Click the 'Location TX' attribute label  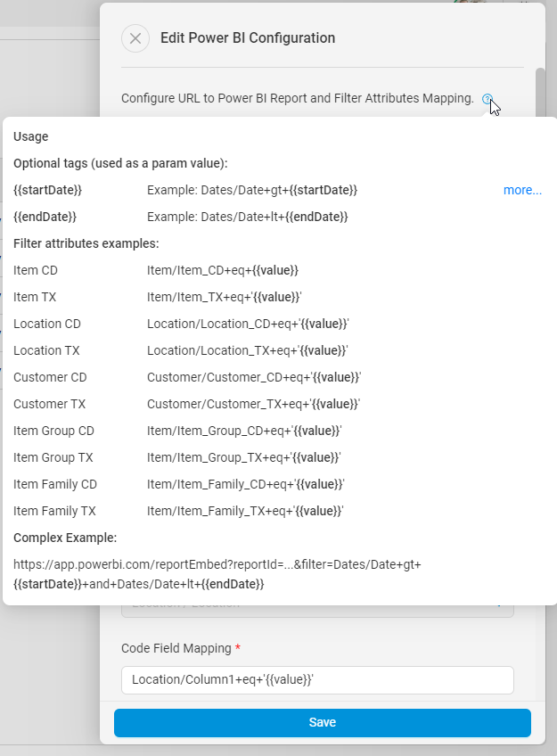(x=46, y=350)
